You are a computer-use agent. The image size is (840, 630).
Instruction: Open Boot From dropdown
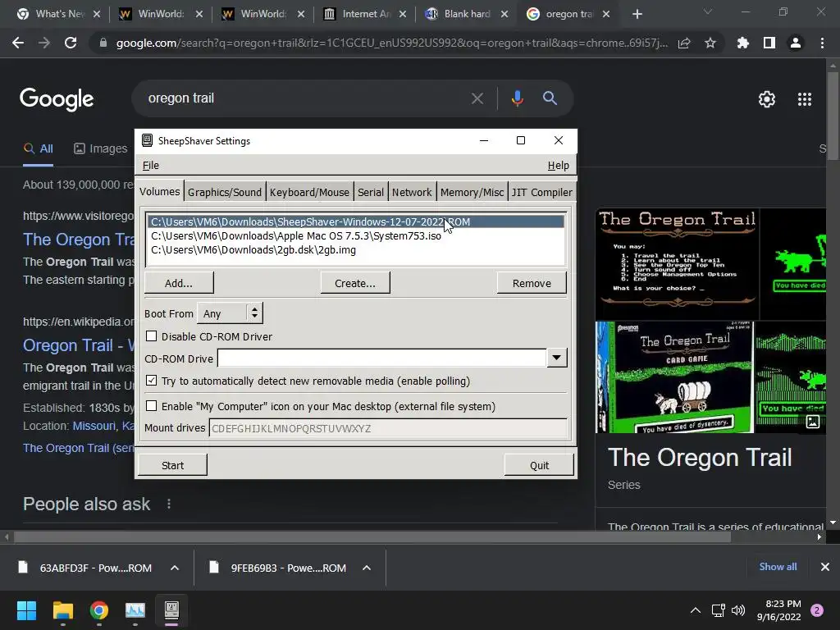(230, 313)
